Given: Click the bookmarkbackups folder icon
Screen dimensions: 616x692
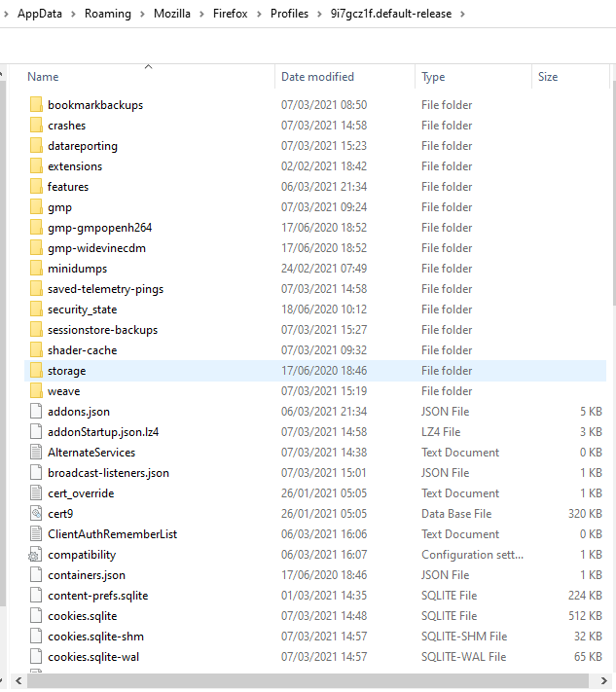Looking at the screenshot, I should [x=36, y=104].
